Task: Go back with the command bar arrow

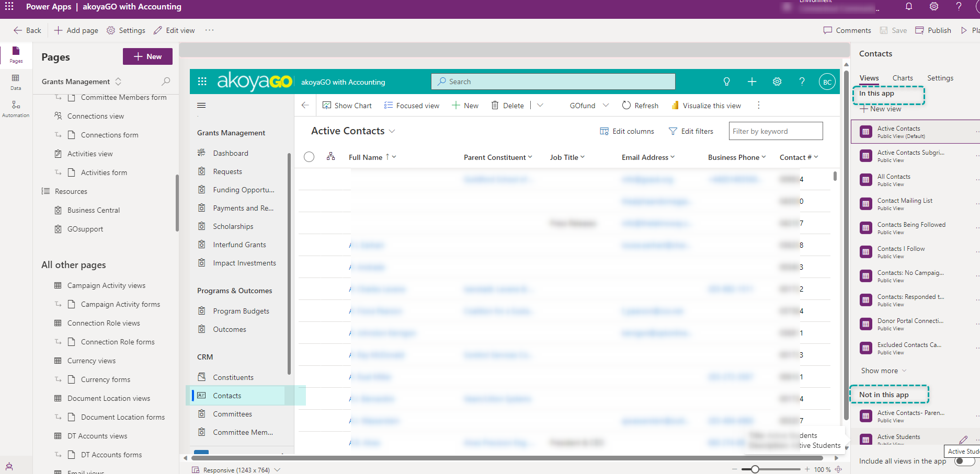Action: 305,106
